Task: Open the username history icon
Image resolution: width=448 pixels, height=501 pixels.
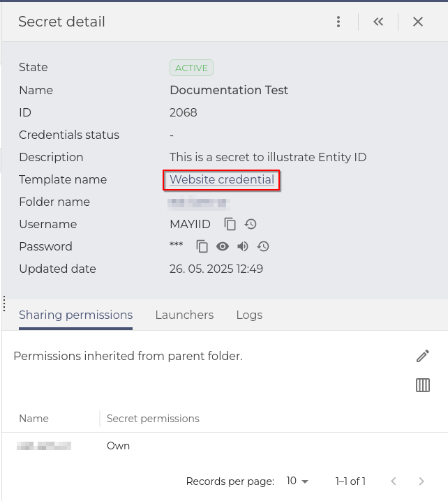Action: (251, 224)
